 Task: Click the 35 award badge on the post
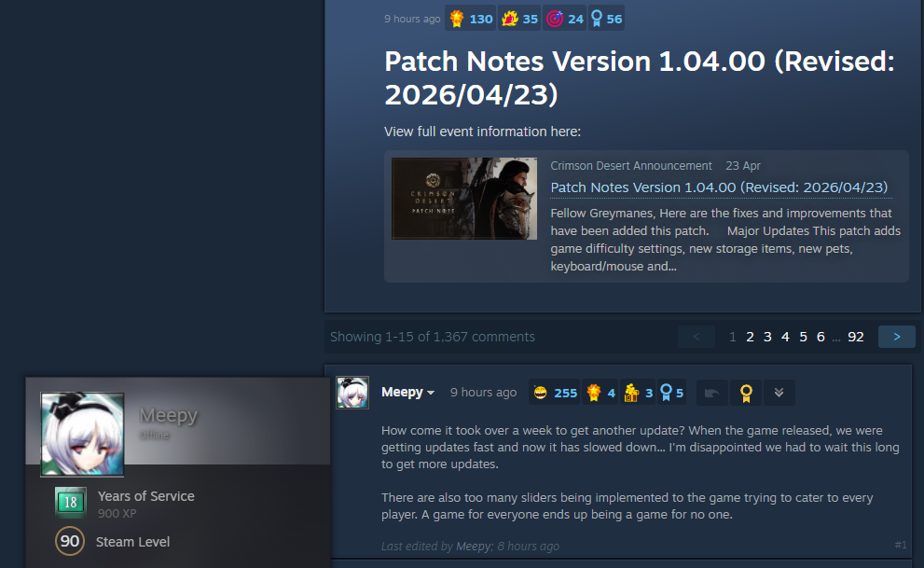tap(519, 19)
